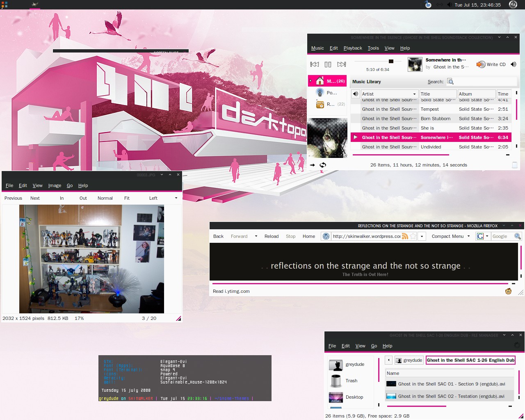The height and width of the screenshot is (420, 525).
Task: Bookmark page with star icon in Firefox
Action: (x=413, y=236)
